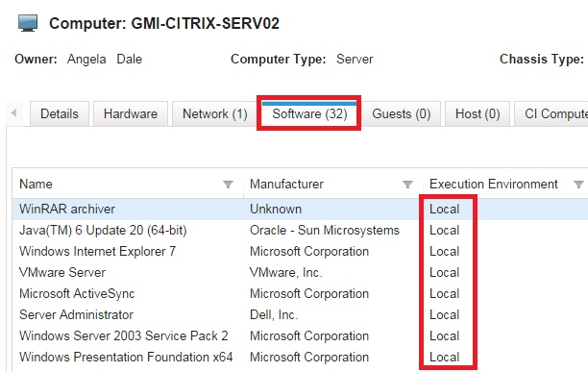Click the Computer: GMI-CITRIX-SERV02 title
The width and height of the screenshot is (588, 372).
tap(164, 24)
